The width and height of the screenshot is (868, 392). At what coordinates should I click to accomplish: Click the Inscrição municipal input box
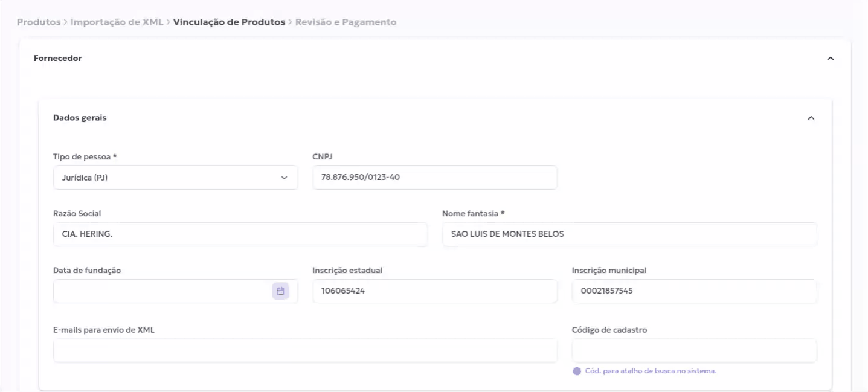[693, 291]
